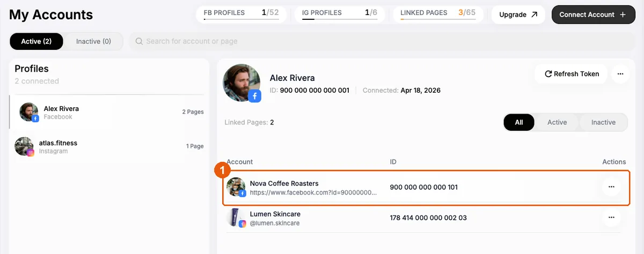Click the 2 Pages count for Alex Rivera
Image resolution: width=644 pixels, height=254 pixels.
click(x=193, y=112)
